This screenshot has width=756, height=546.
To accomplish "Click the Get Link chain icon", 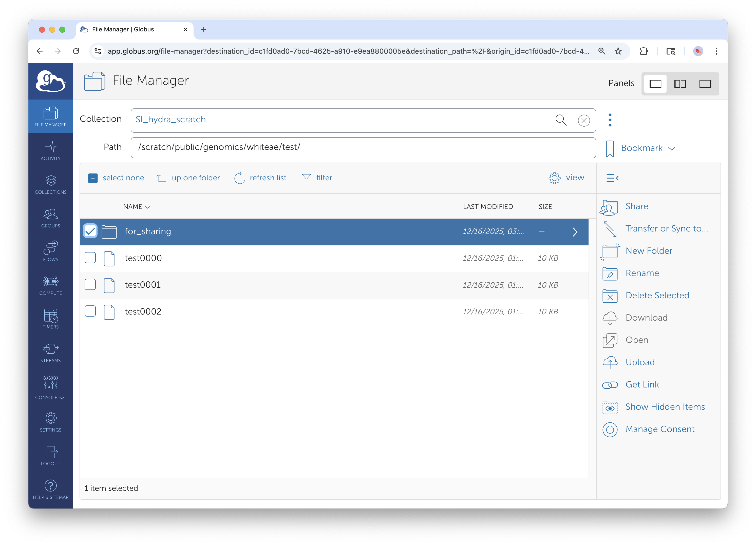I will [x=610, y=385].
